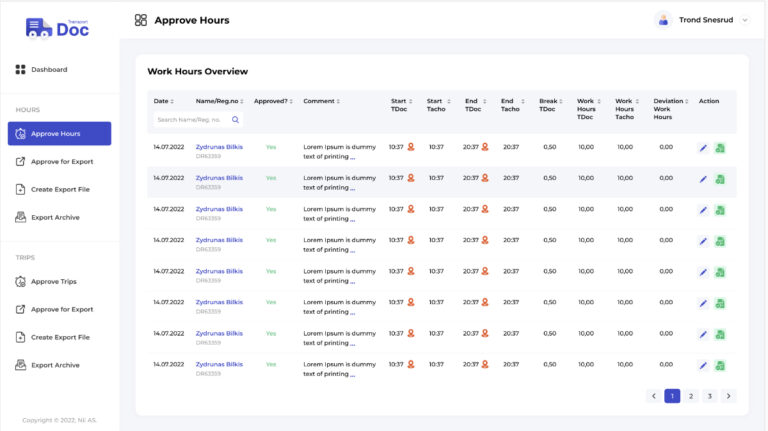Click the next page arrow button
This screenshot has width=768, height=431.
point(729,396)
